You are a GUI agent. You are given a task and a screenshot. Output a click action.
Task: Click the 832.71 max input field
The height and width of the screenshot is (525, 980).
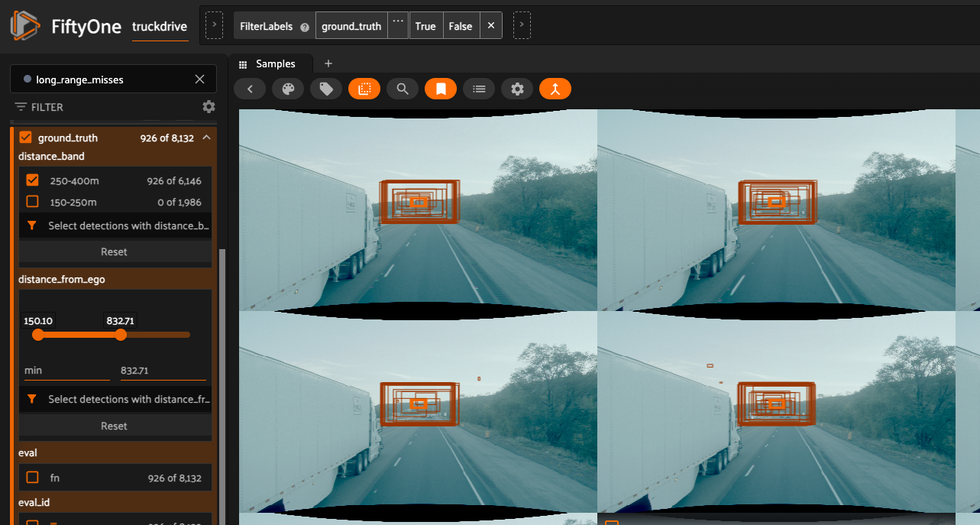(163, 371)
